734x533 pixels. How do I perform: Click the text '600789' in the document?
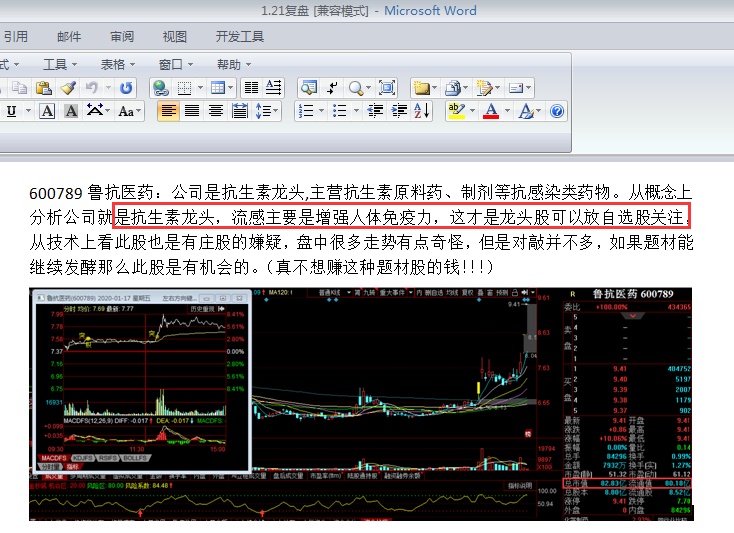coord(56,193)
